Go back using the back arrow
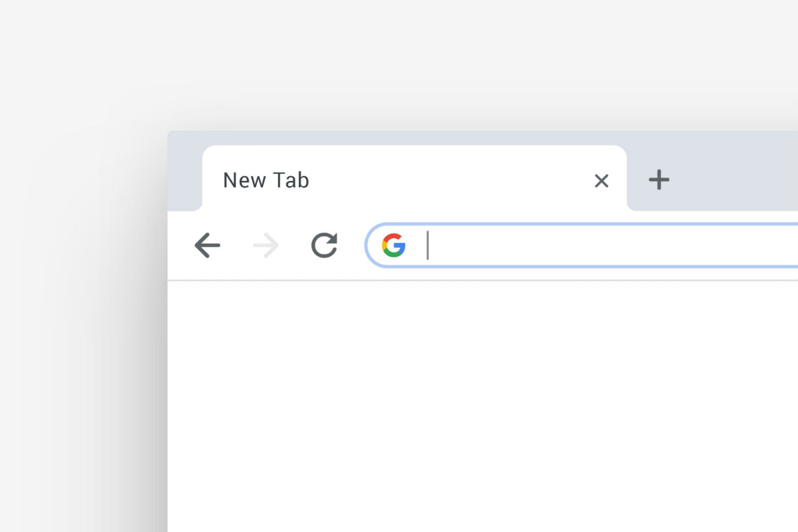Screen dimensions: 798x532 pos(207,245)
